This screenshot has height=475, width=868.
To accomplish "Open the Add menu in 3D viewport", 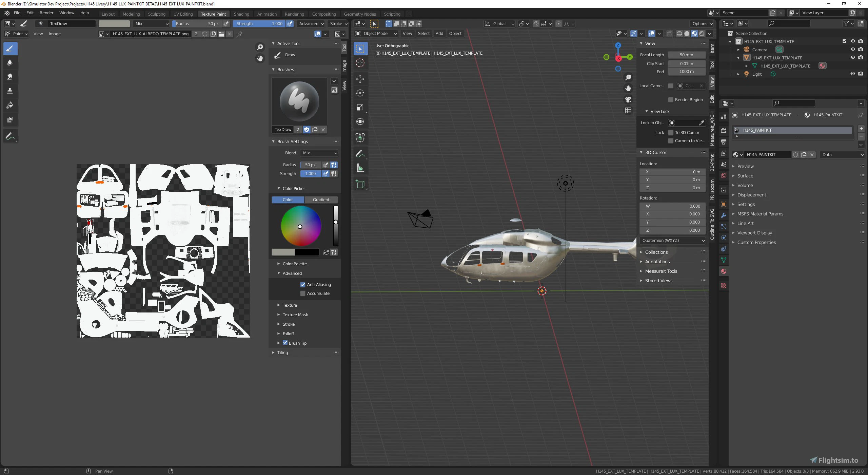I will (439, 34).
